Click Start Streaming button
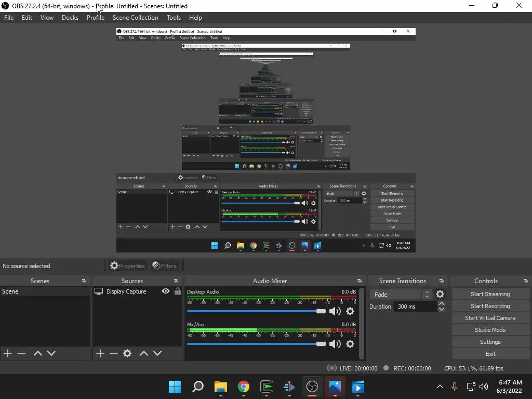This screenshot has height=399, width=532. coord(490,294)
